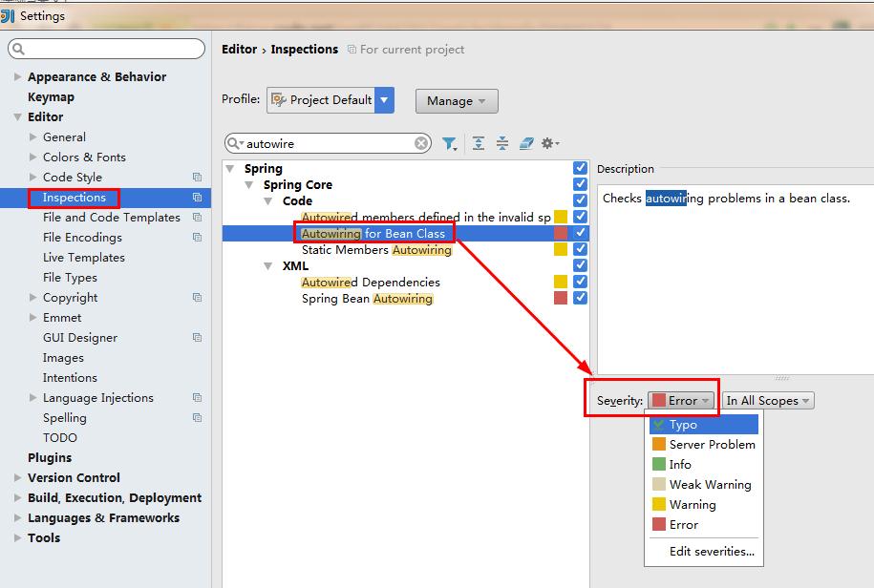The height and width of the screenshot is (588, 874).
Task: Click the project-level icon beside File and Code Templates
Action: 197,218
